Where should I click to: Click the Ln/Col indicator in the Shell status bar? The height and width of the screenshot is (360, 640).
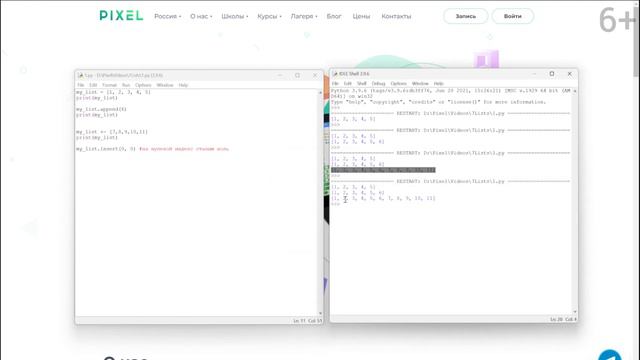click(x=563, y=319)
